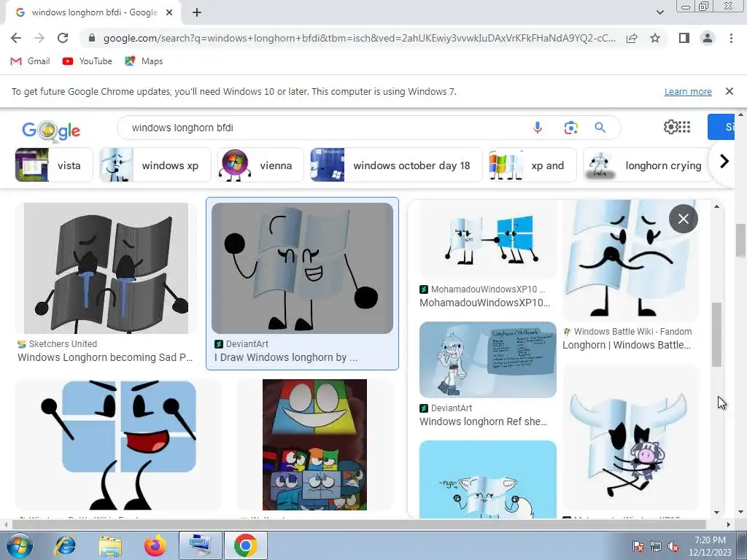Open the blue smiling Windows logo image
This screenshot has width=747, height=560.
[x=119, y=445]
